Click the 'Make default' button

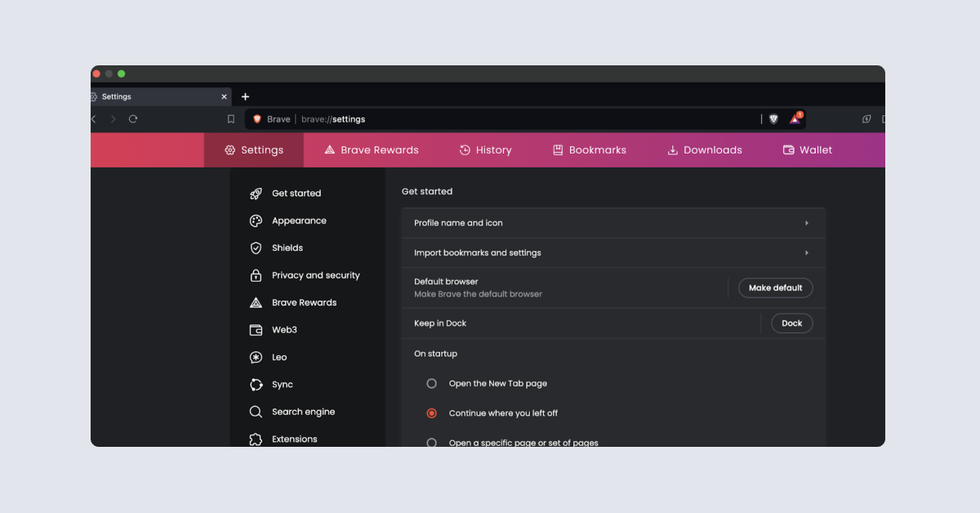tap(775, 288)
